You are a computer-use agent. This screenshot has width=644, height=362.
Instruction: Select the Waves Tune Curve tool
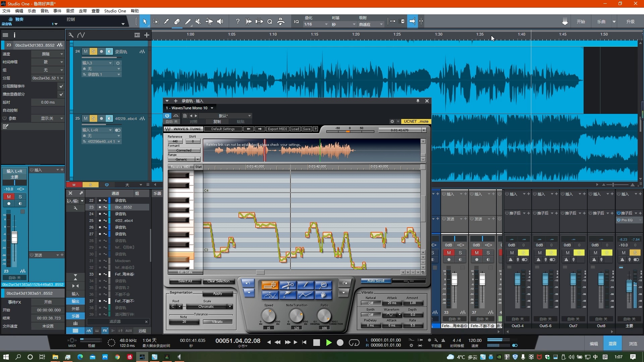tap(270, 295)
